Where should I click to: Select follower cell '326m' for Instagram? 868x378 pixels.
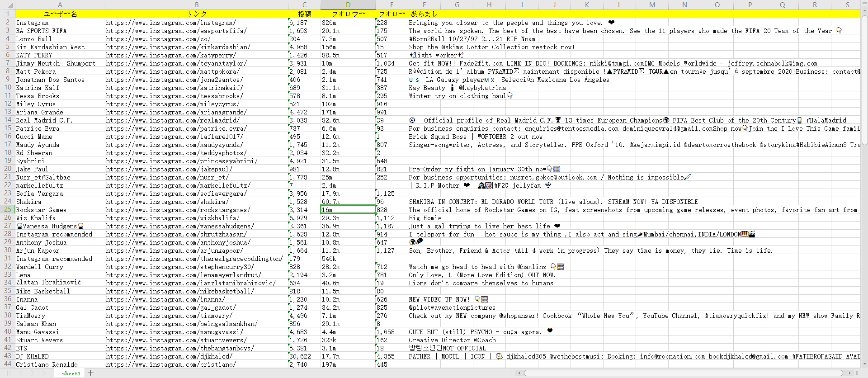[x=348, y=22]
